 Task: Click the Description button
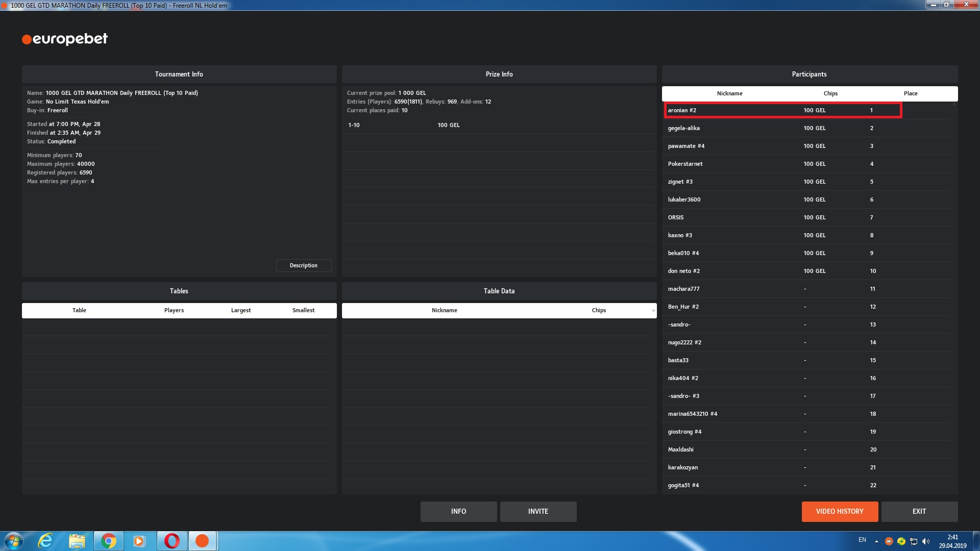click(x=304, y=265)
